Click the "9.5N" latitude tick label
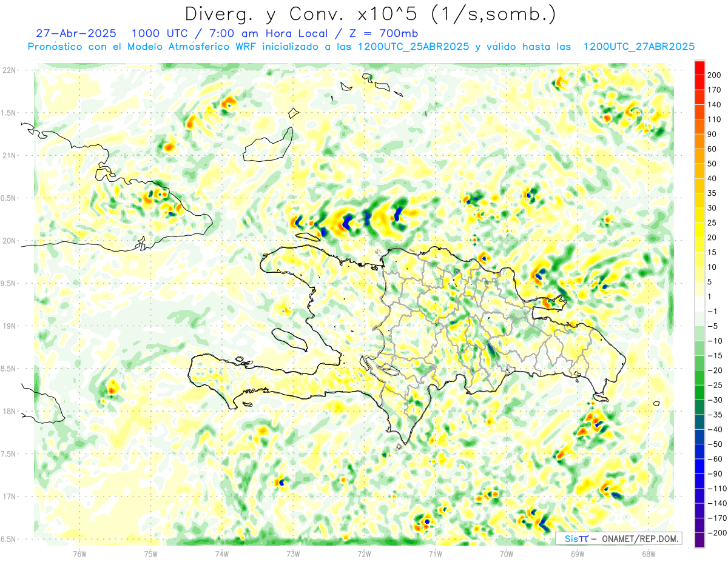728x562 pixels. [9, 283]
